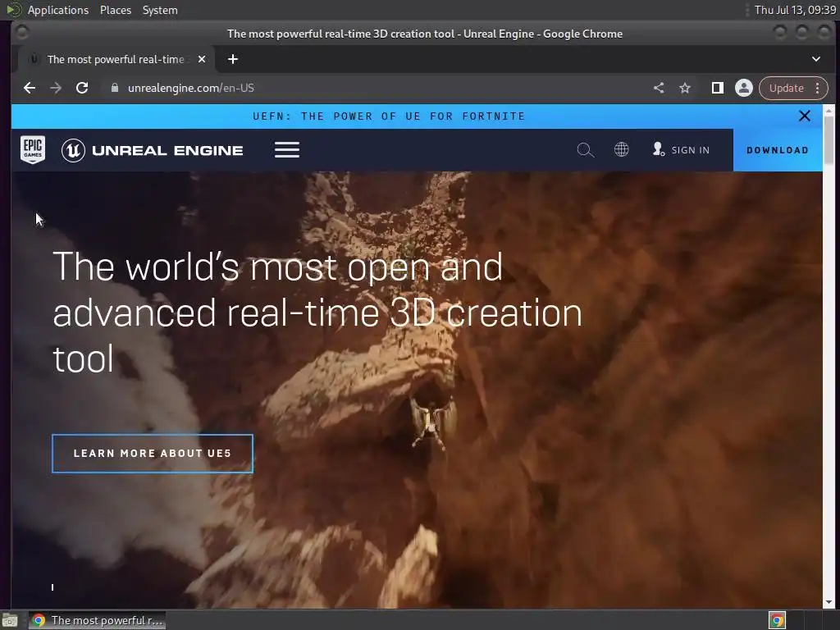This screenshot has width=840, height=630.
Task: Click the DOWNLOAD button
Action: (778, 150)
